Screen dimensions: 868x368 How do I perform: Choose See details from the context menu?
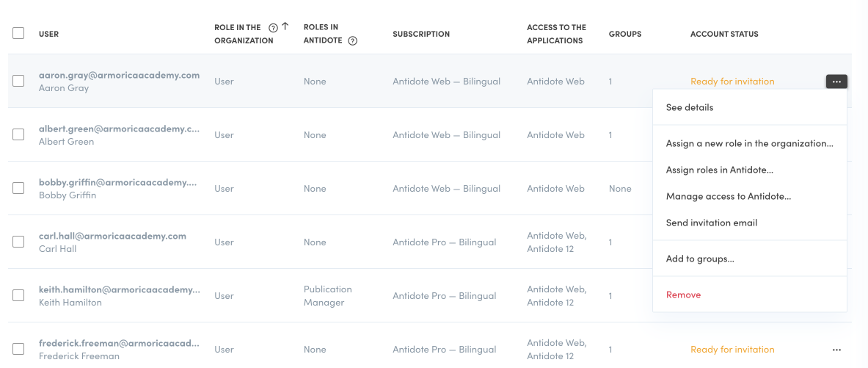pos(690,107)
